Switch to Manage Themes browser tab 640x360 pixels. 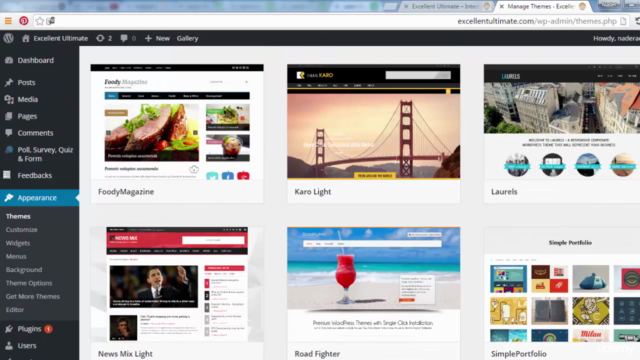pyautogui.click(x=541, y=7)
